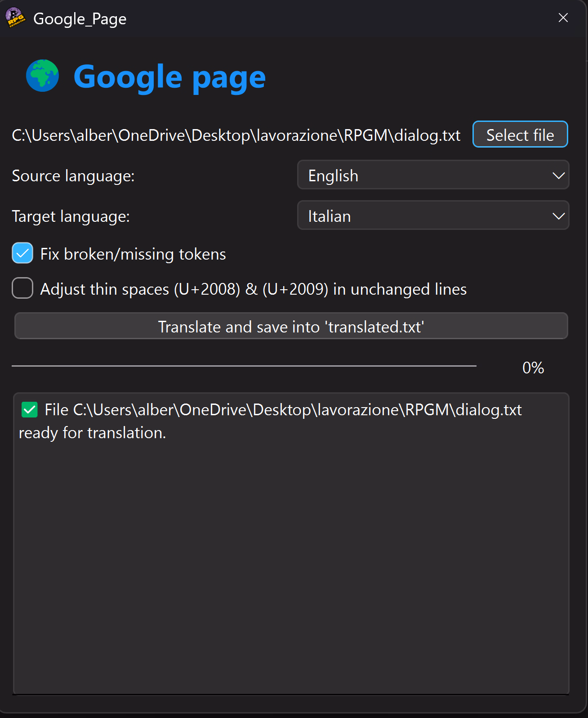Click the 'ready for translation' log message
Image resolution: width=588 pixels, height=718 pixels.
point(93,433)
